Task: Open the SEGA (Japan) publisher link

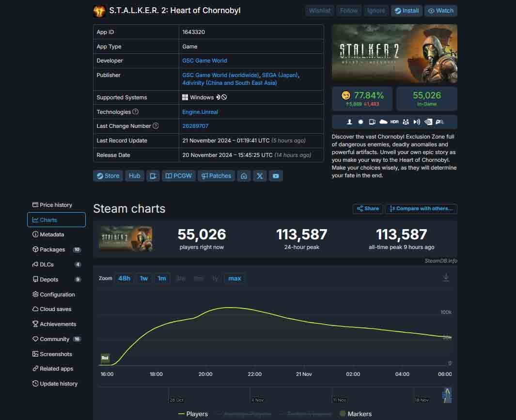Action: 280,75
